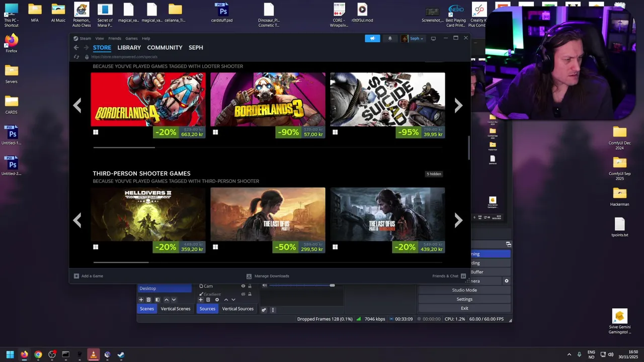644x362 pixels.
Task: Move third-person shooter carousel back left arrow
Action: 77,220
